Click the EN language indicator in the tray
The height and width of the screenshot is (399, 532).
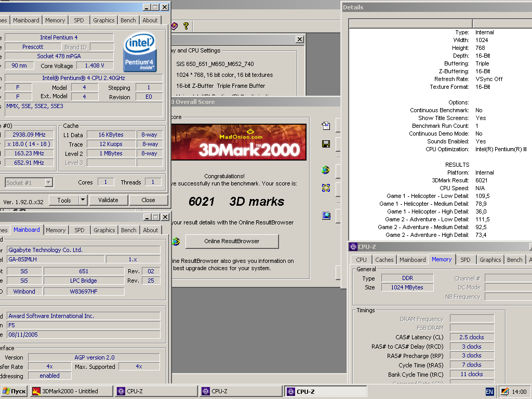click(x=489, y=392)
